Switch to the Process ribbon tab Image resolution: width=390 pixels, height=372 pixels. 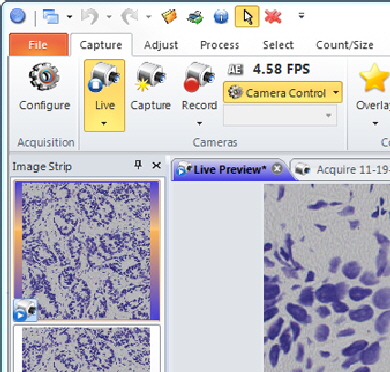(219, 45)
